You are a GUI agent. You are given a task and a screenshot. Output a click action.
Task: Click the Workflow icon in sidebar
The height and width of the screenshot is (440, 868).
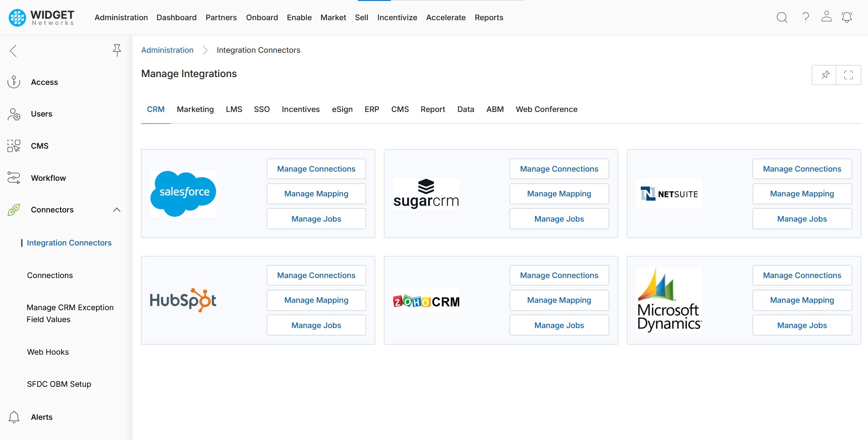pos(14,178)
